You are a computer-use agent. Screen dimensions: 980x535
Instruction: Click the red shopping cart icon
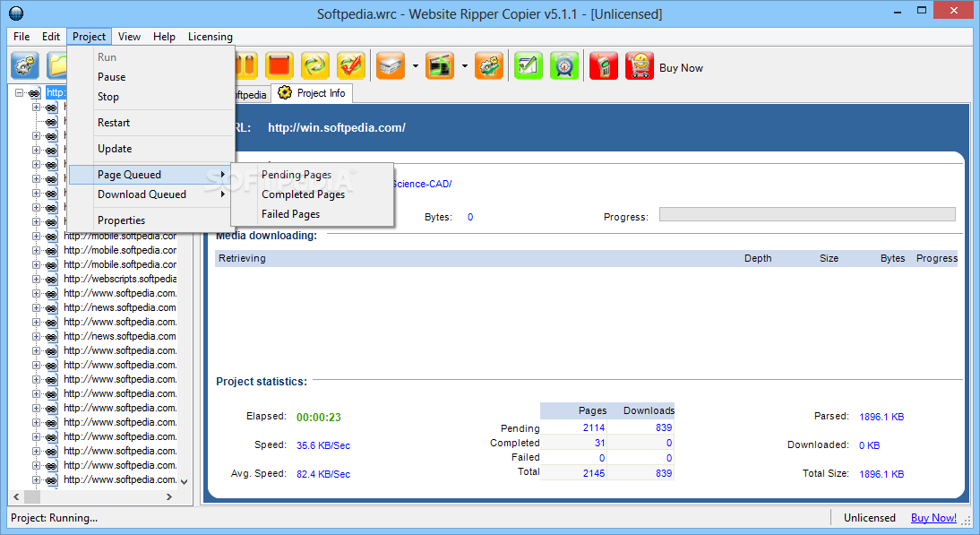(640, 65)
